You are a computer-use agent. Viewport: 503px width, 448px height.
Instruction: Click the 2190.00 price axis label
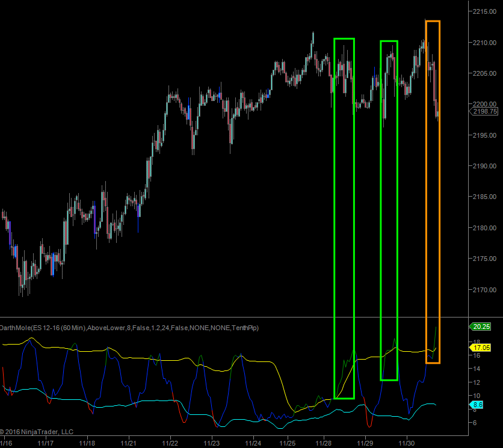click(485, 166)
